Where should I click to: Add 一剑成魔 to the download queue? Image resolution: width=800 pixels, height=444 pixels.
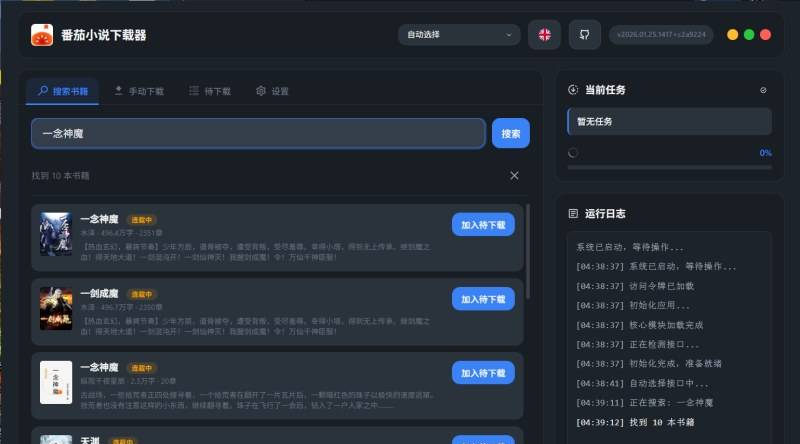(x=483, y=299)
